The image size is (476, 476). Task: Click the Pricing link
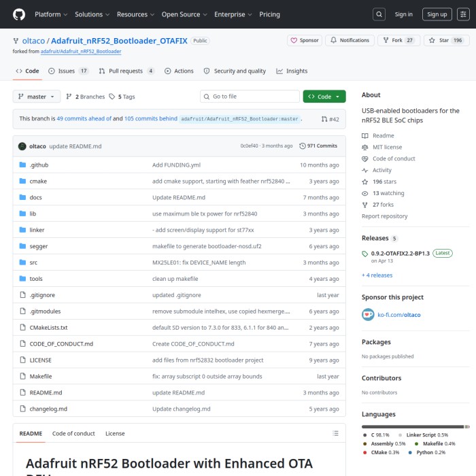[x=269, y=14]
